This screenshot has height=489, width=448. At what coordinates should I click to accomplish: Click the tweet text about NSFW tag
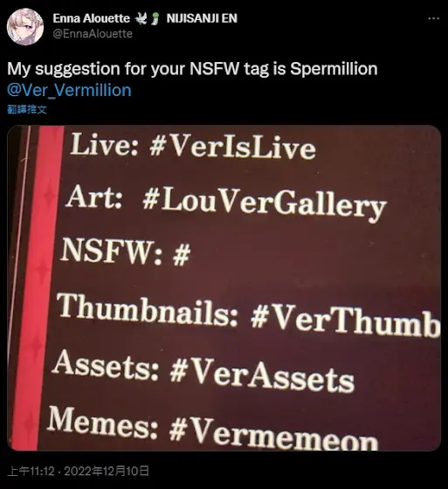pos(192,69)
